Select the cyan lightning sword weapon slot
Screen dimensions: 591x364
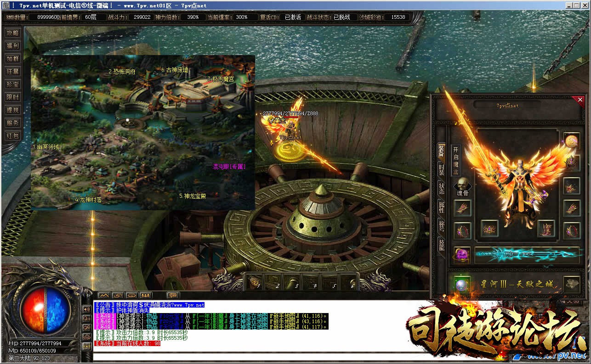tap(527, 254)
